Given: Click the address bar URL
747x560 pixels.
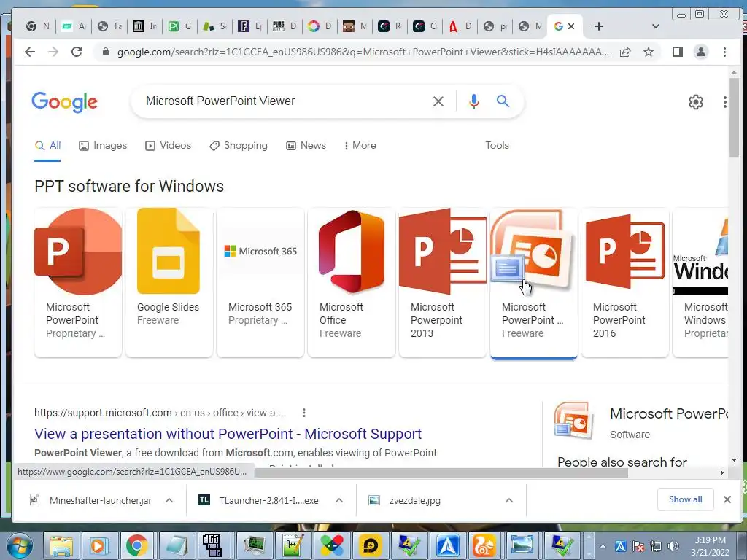Looking at the screenshot, I should click(363, 52).
